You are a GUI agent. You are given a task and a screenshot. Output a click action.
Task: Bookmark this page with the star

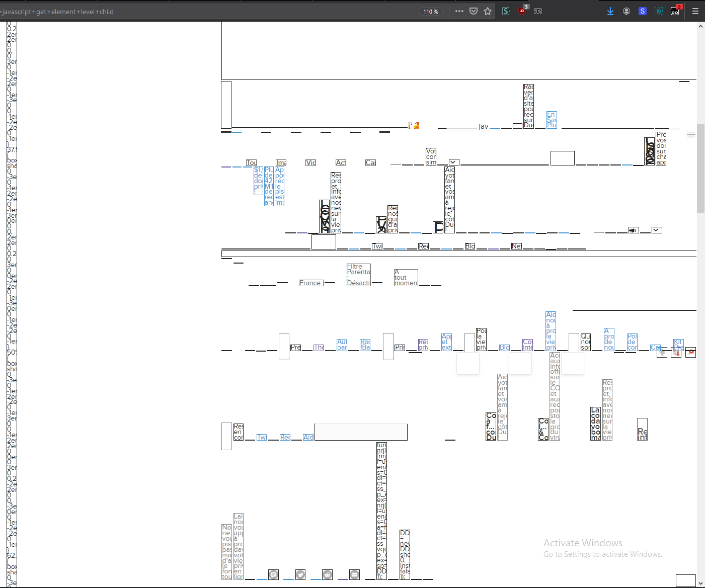(x=488, y=11)
